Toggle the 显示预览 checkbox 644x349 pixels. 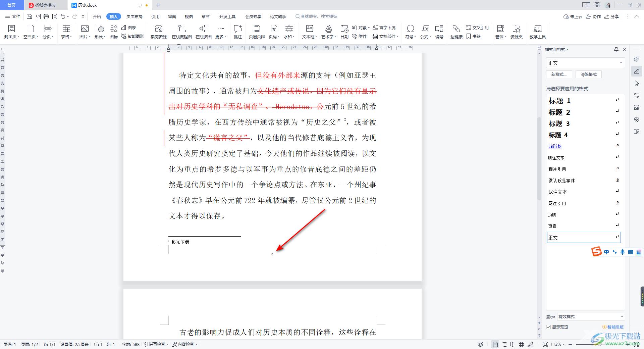[x=548, y=327]
